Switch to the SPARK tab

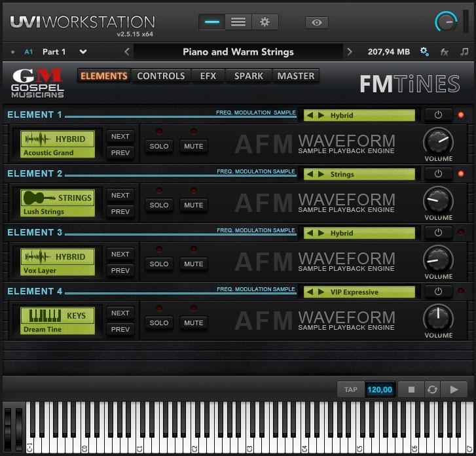click(249, 76)
